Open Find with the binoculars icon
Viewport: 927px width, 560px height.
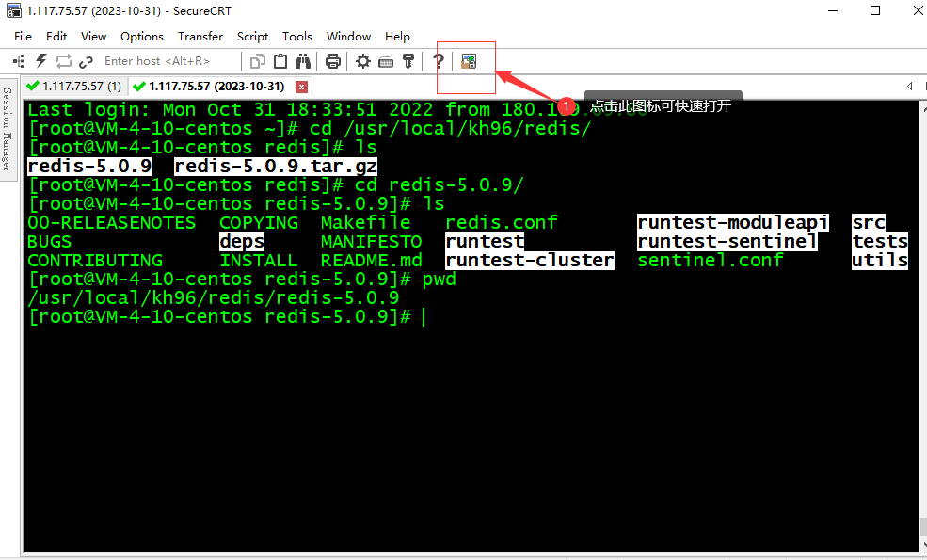point(303,61)
